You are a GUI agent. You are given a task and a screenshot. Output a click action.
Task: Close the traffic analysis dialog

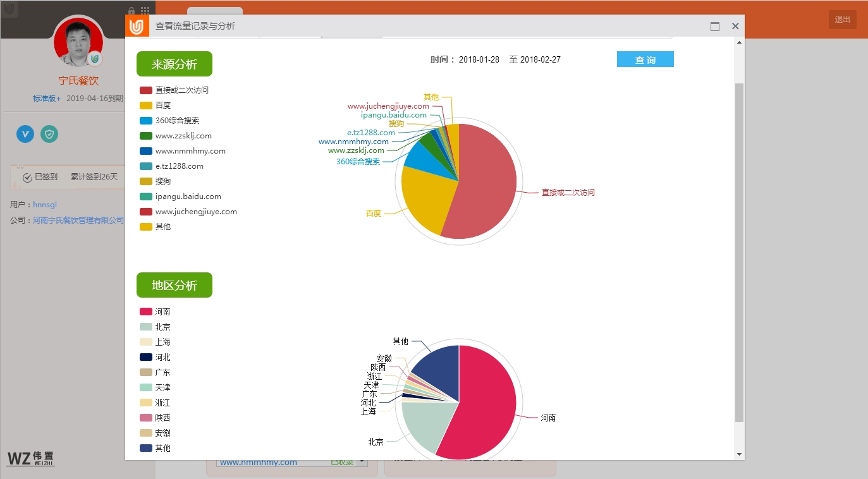[x=735, y=27]
